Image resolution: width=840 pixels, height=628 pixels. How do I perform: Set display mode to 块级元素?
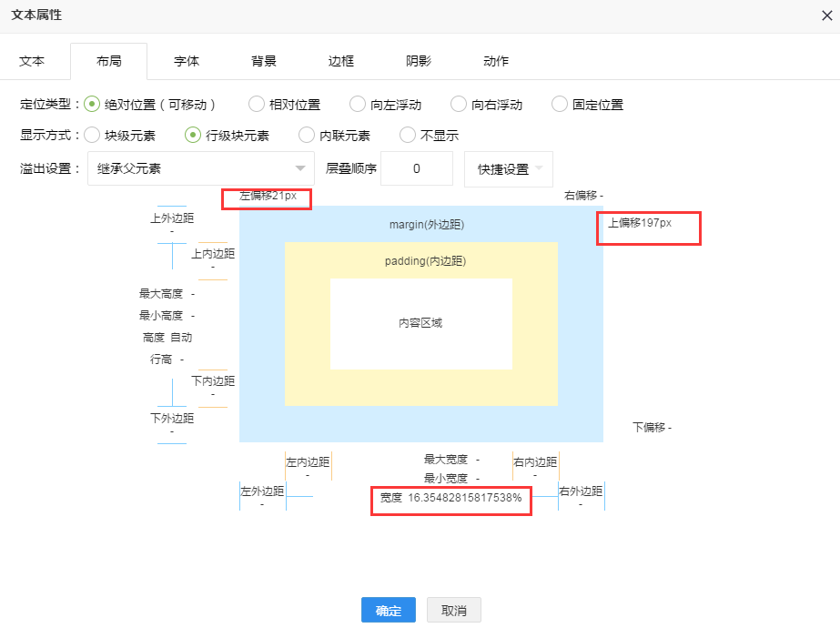pos(92,136)
